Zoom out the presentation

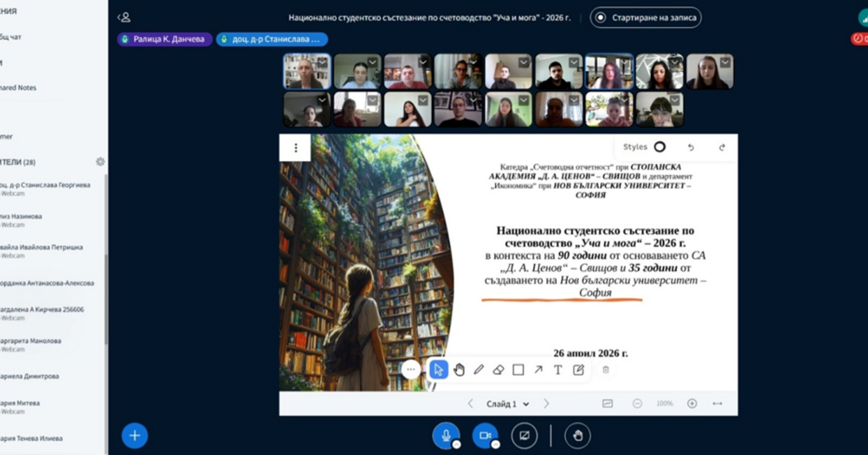click(x=637, y=403)
